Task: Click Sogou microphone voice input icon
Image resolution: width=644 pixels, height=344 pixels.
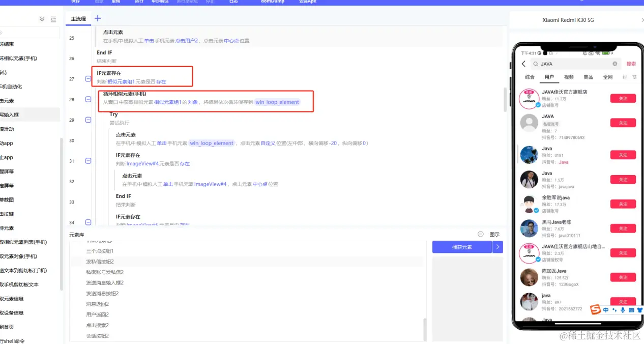Action: (x=623, y=310)
